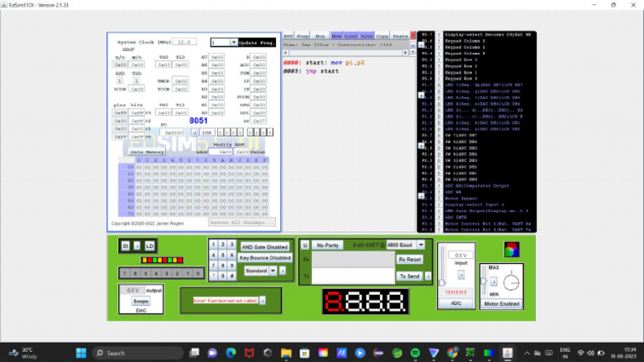This screenshot has width=644, height=362.
Task: Open the Standard keypad mode dropdown
Action: (x=272, y=271)
